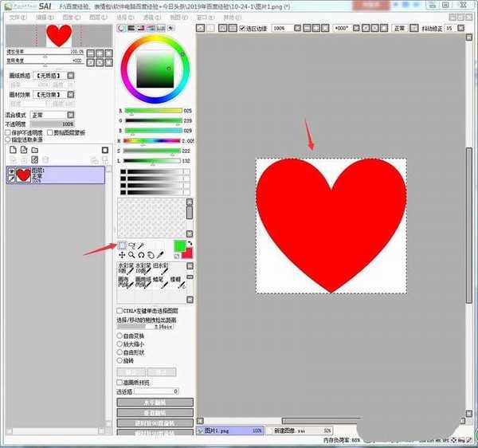Select the eyedropper color picker tool
The width and height of the screenshot is (478, 448).
point(160,255)
